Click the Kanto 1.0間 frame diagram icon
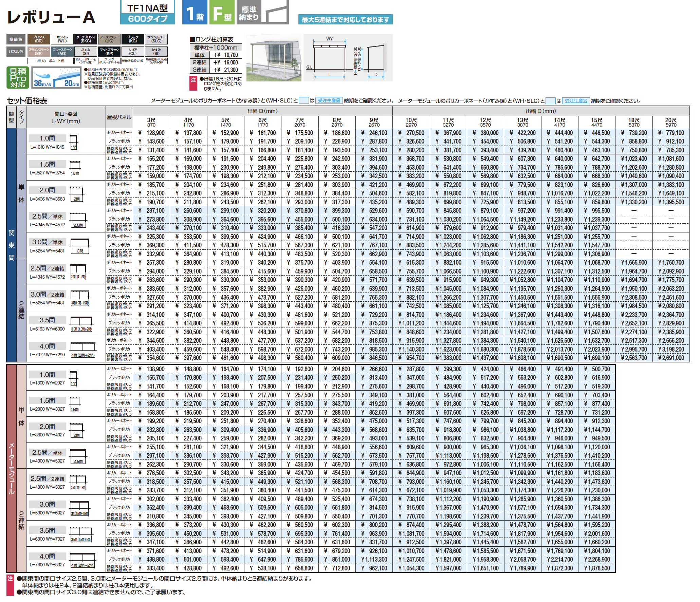 tap(74, 142)
